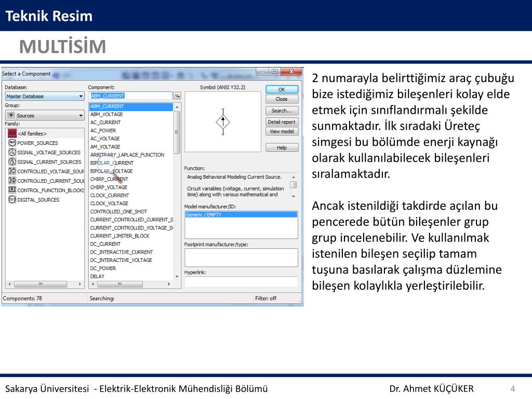
Task: Select Generic / EMPTY model manufacturer entry
Action: coord(241,215)
